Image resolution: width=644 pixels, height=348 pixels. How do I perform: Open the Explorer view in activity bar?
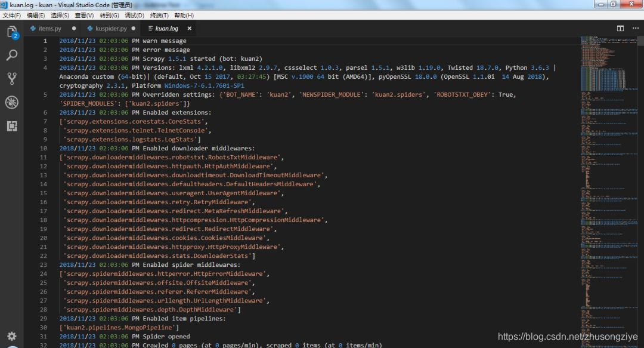point(12,32)
